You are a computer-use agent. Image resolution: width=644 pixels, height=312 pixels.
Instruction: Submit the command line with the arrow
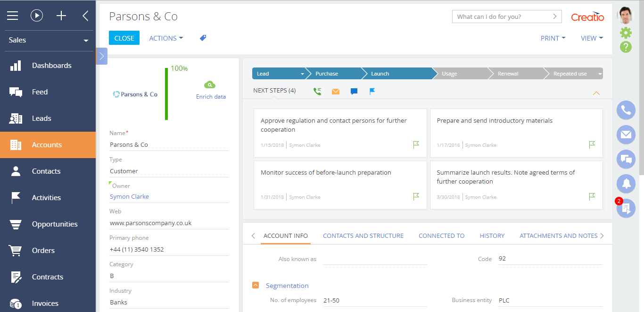[555, 17]
